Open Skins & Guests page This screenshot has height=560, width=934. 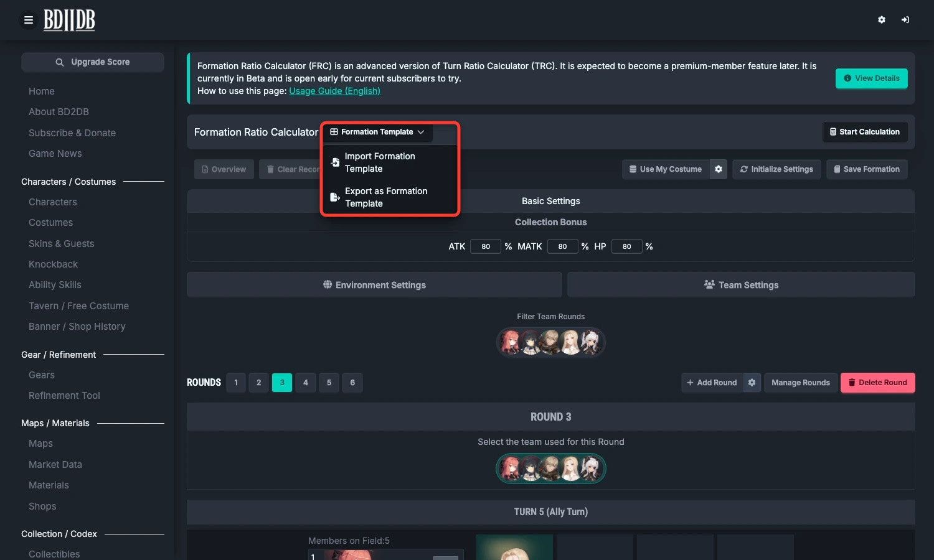(x=62, y=244)
